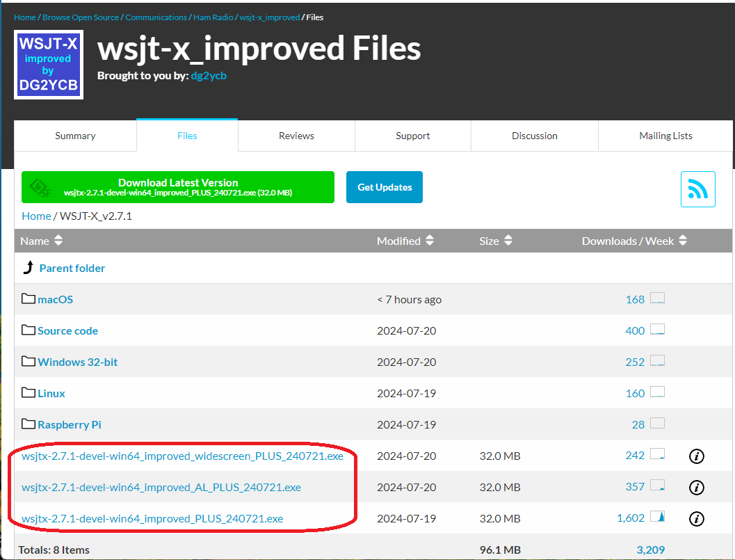Open the Raspberry Pi folder
735x560 pixels.
click(70, 424)
